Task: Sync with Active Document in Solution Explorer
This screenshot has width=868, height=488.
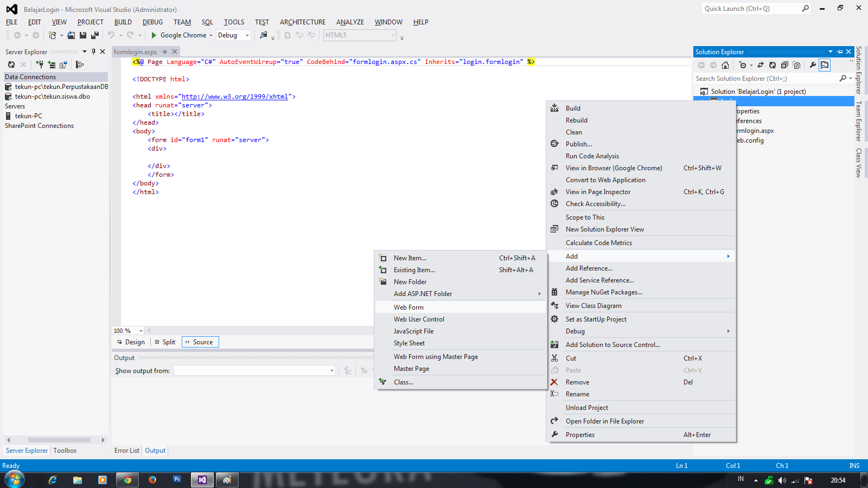Action: coord(761,65)
